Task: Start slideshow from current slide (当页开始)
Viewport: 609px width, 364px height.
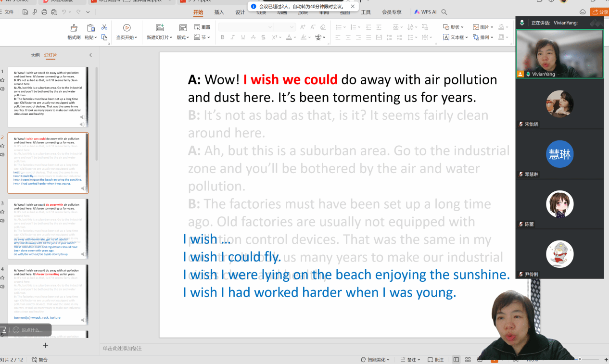Action: [x=127, y=28]
